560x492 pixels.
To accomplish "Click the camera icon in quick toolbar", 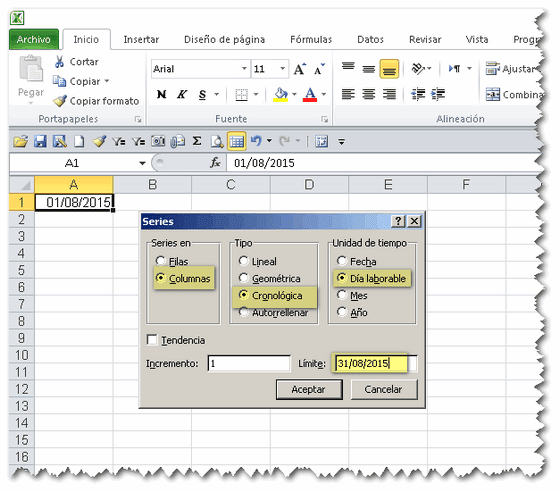I will click(158, 141).
